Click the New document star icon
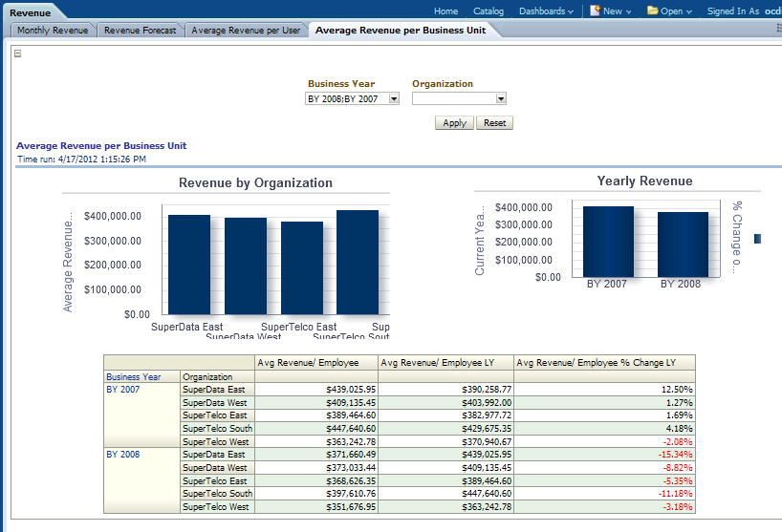Image resolution: width=782 pixels, height=532 pixels. pyautogui.click(x=595, y=11)
